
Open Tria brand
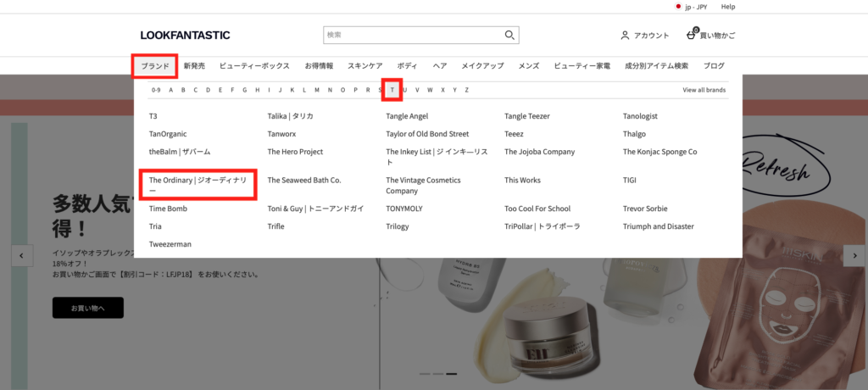tap(155, 226)
